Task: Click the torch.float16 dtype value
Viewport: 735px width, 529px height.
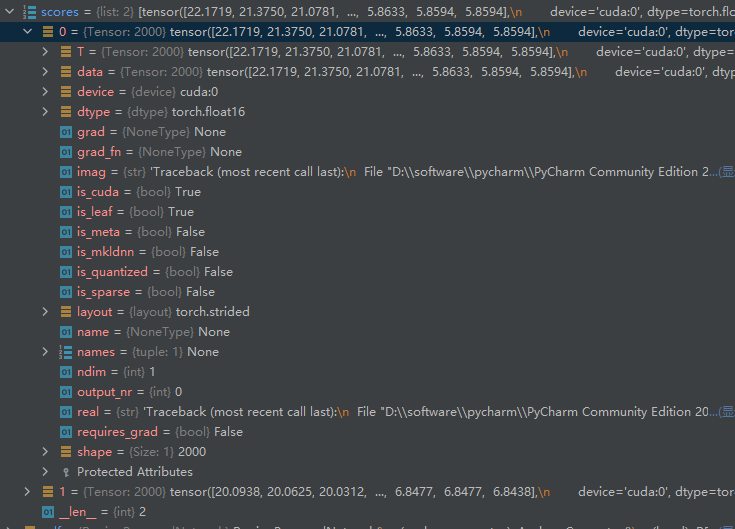Action: pyautogui.click(x=208, y=112)
